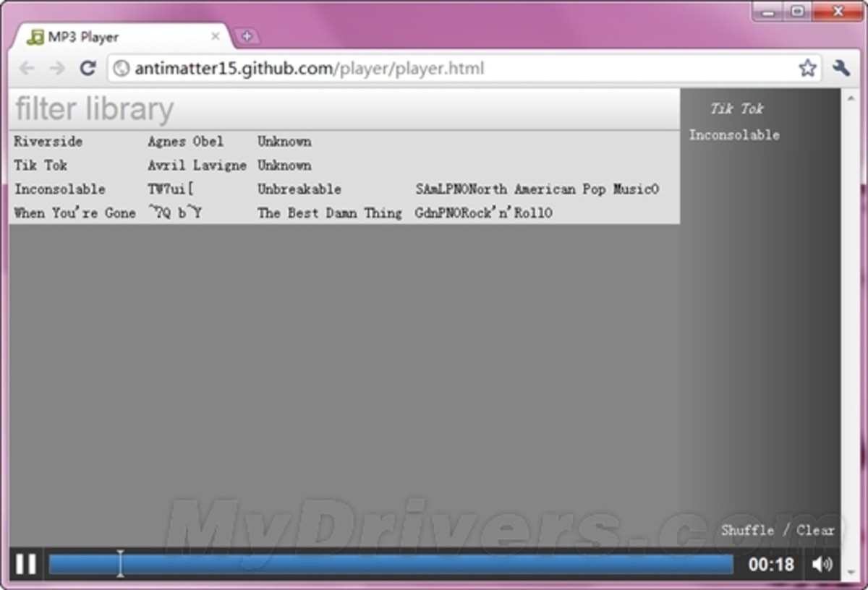This screenshot has width=868, height=590.
Task: Bookmark this page with the star icon
Action: (807, 69)
